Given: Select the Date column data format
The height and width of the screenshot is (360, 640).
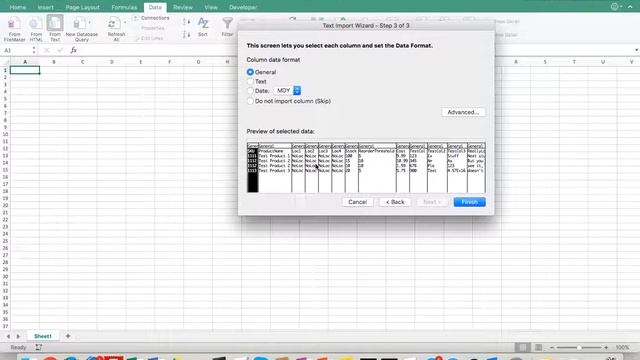Looking at the screenshot, I should pos(250,91).
